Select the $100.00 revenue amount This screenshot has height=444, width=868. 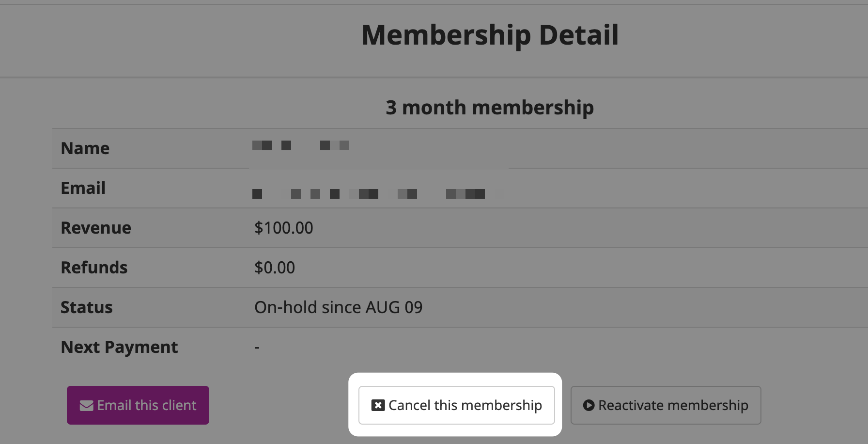(x=284, y=228)
